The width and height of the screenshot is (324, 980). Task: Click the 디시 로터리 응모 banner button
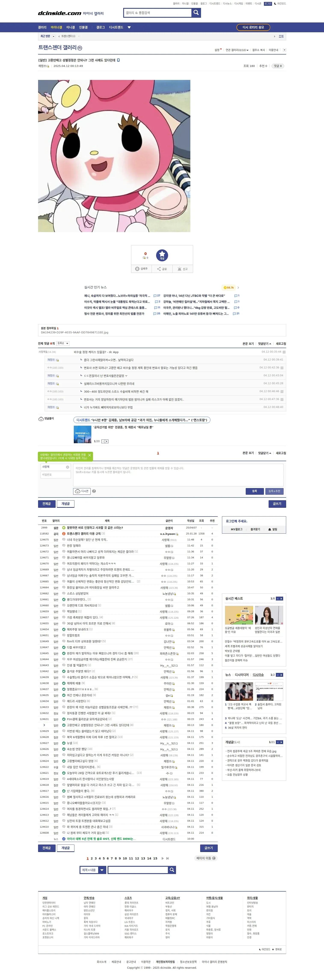click(x=253, y=27)
